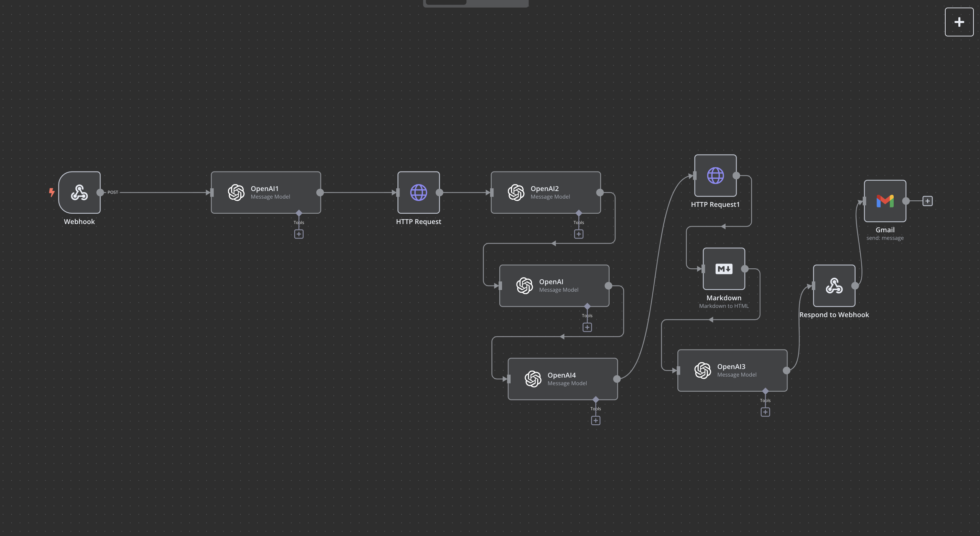Open the add node panel button
The height and width of the screenshot is (536, 980).
(959, 22)
